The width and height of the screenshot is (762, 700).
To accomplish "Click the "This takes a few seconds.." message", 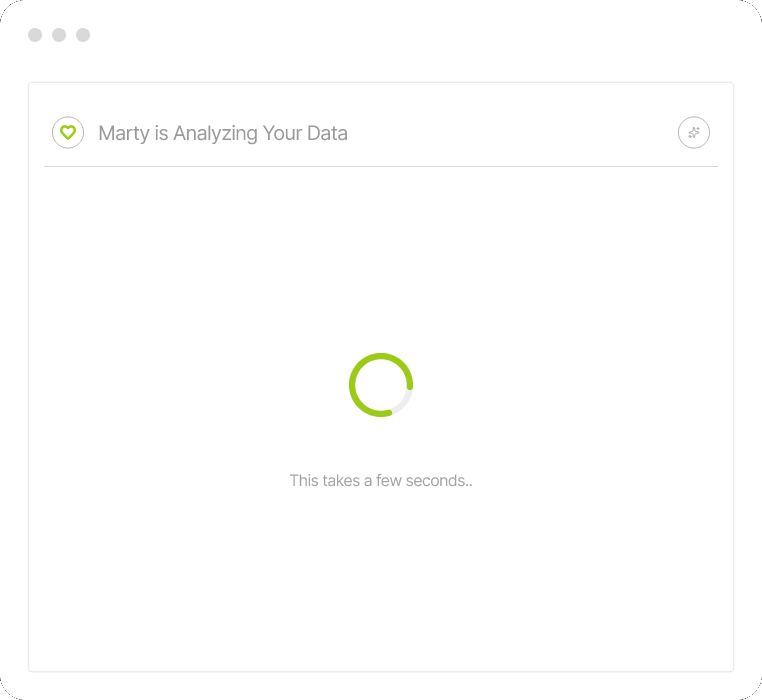I will point(381,481).
